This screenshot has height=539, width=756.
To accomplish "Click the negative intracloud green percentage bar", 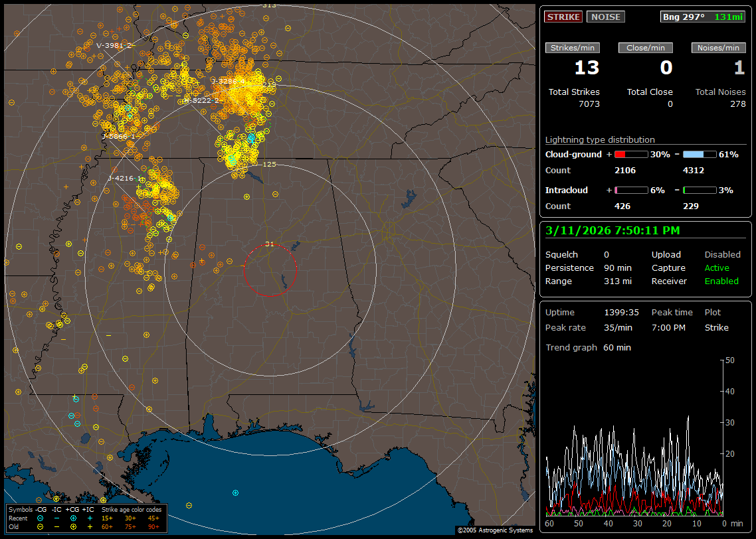I will pos(700,190).
